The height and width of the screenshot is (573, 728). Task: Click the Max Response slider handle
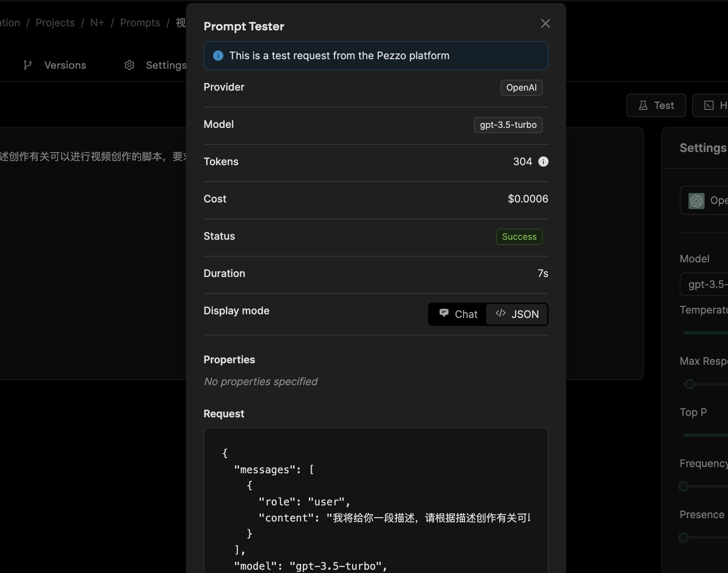pyautogui.click(x=690, y=384)
